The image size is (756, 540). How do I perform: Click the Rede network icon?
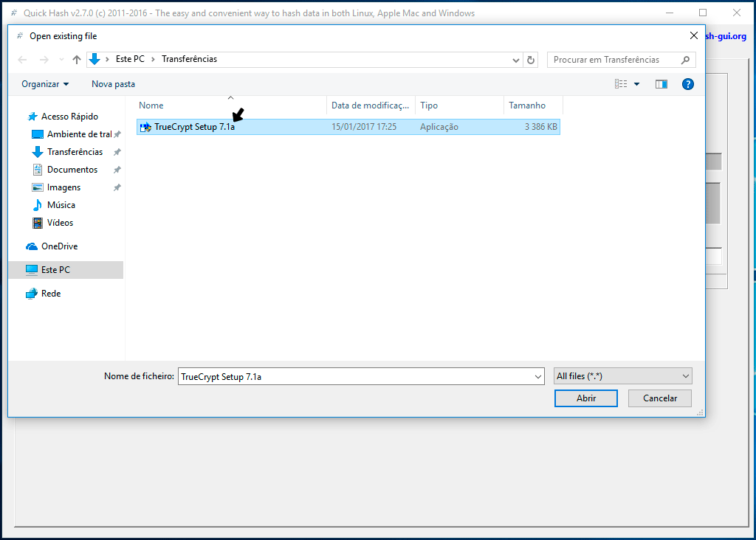[32, 294]
